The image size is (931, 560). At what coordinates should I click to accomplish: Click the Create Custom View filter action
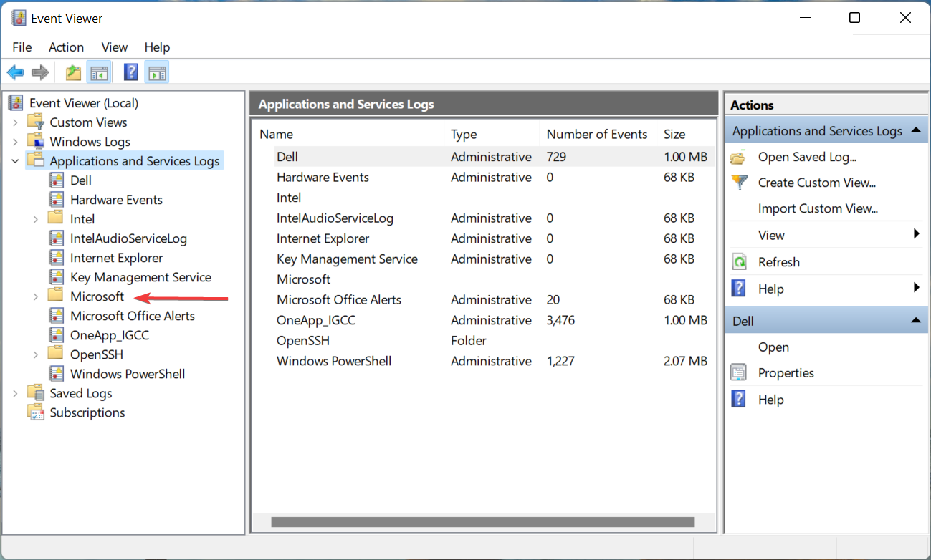pyautogui.click(x=816, y=183)
